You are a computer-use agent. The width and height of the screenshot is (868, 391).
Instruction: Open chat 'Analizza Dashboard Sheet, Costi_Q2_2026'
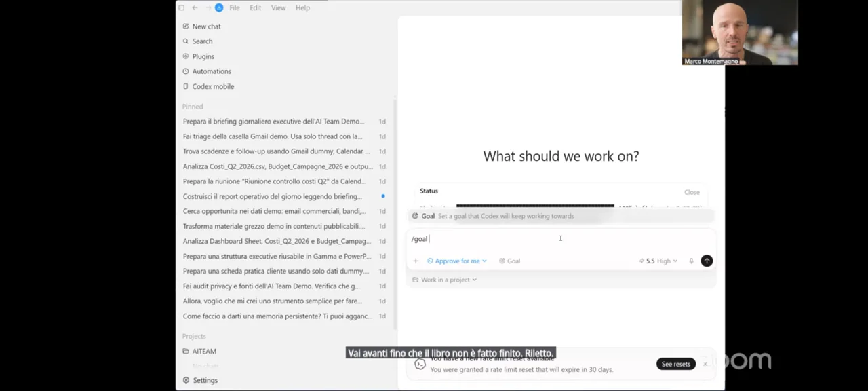pyautogui.click(x=284, y=241)
